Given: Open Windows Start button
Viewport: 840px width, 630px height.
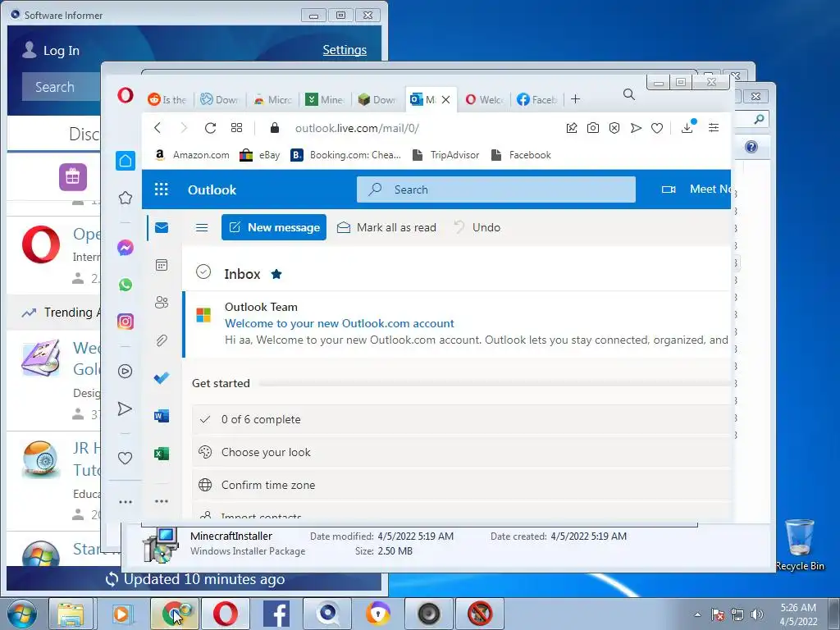Looking at the screenshot, I should tap(22, 614).
